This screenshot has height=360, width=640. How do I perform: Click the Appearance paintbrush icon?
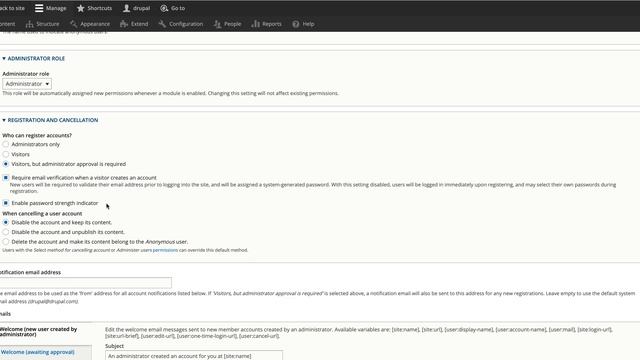tap(73, 24)
